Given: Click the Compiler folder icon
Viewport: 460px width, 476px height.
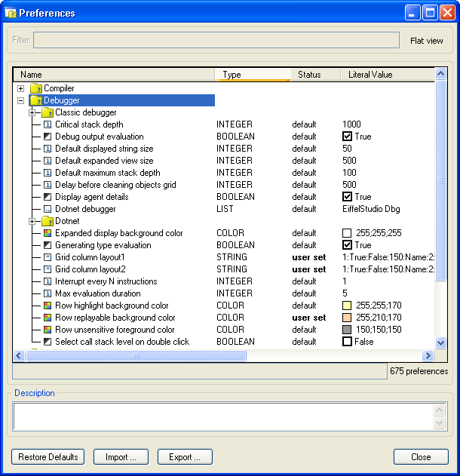Looking at the screenshot, I should click(35, 88).
